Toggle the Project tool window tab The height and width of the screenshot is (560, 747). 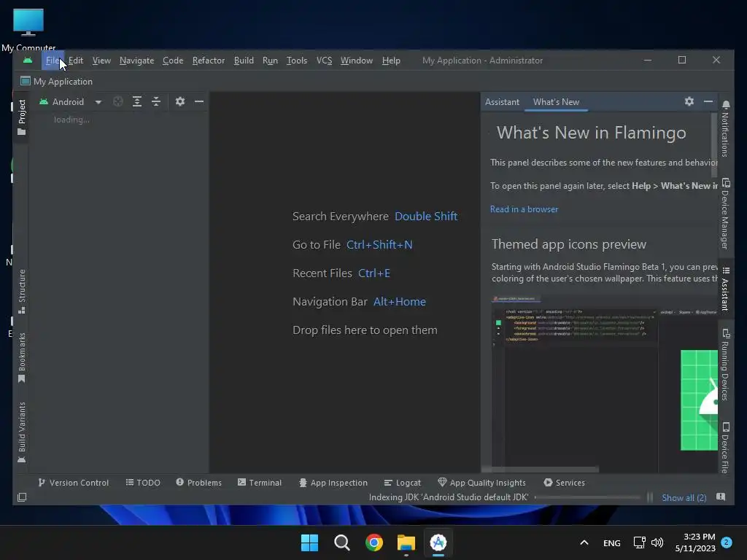pos(21,117)
